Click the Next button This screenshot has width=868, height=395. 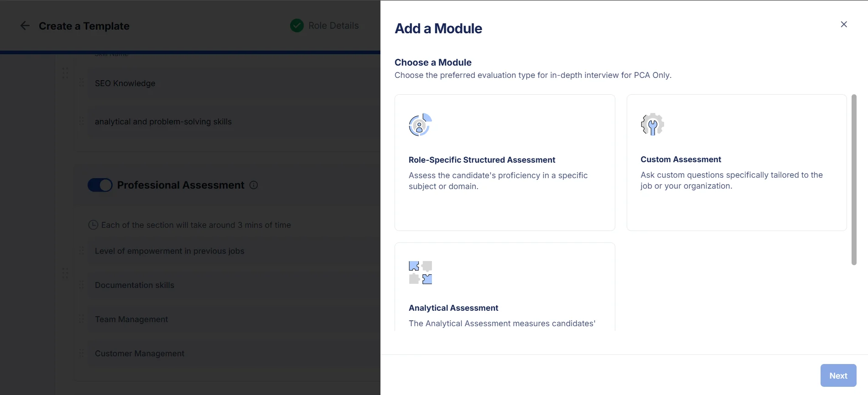[x=838, y=375]
